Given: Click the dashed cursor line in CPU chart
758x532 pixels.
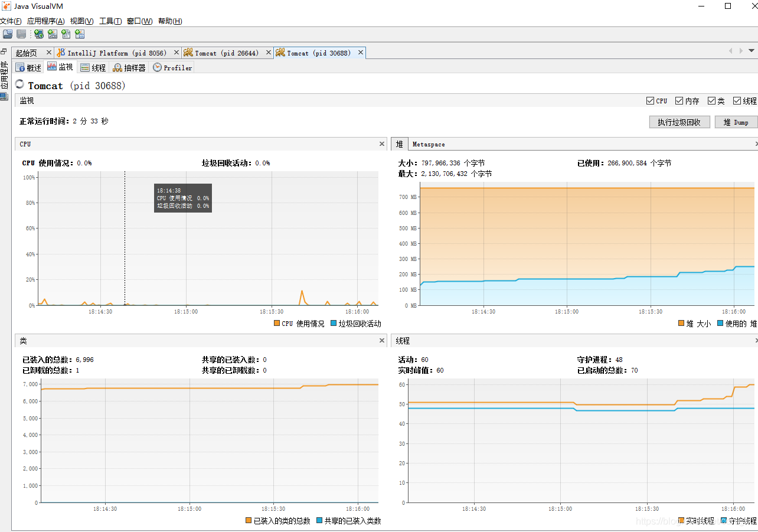Looking at the screenshot, I should click(x=125, y=239).
